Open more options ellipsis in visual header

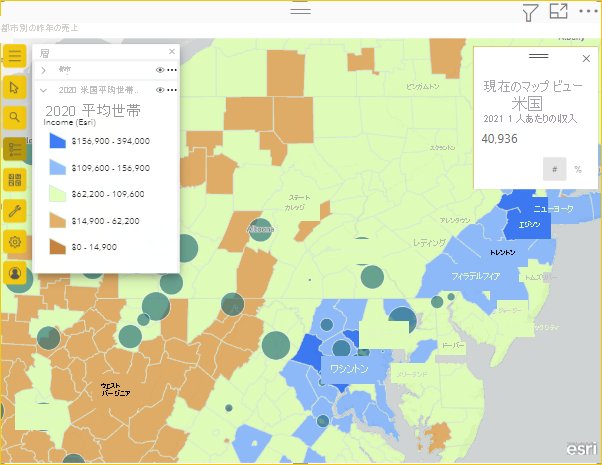[x=588, y=12]
